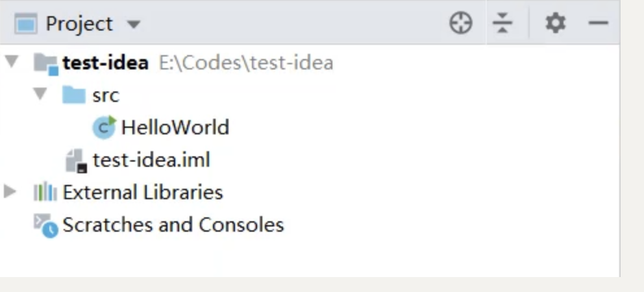This screenshot has height=292, width=644.
Task: Click the External Libraries bars icon
Action: 45,192
